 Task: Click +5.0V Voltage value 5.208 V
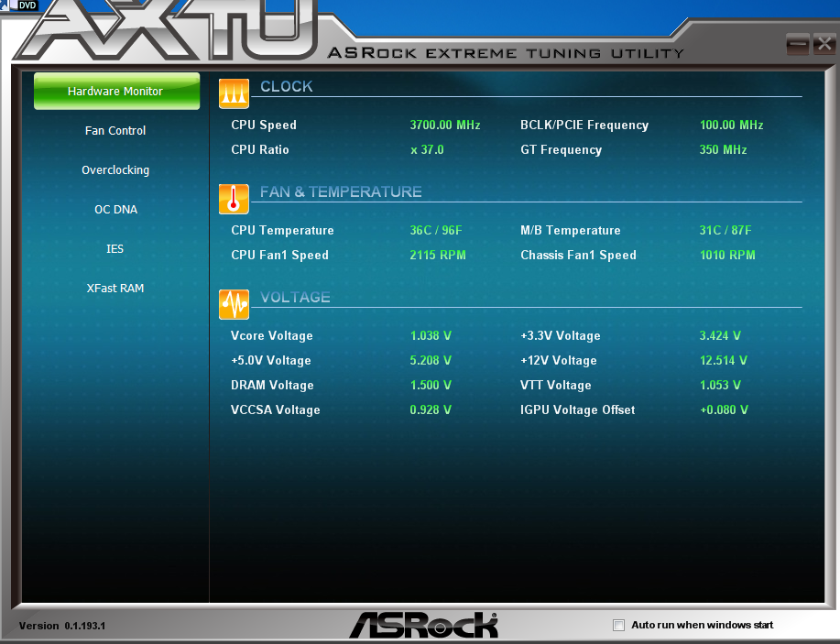pos(431,360)
